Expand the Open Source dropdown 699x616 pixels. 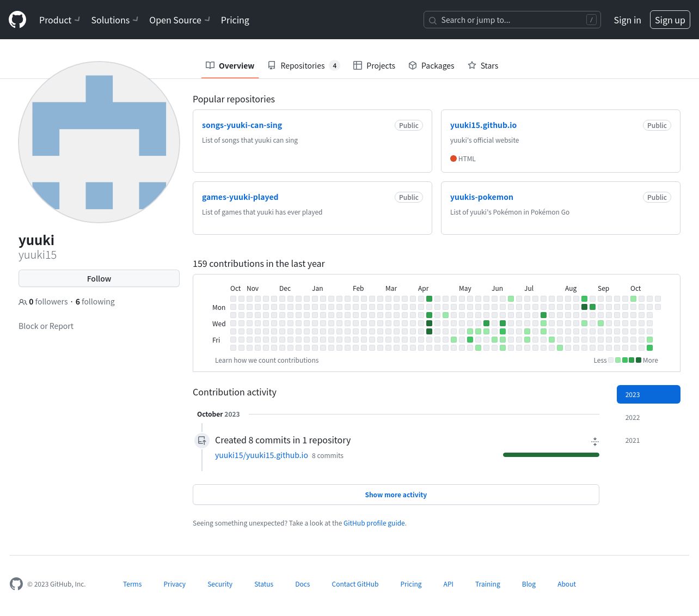180,20
